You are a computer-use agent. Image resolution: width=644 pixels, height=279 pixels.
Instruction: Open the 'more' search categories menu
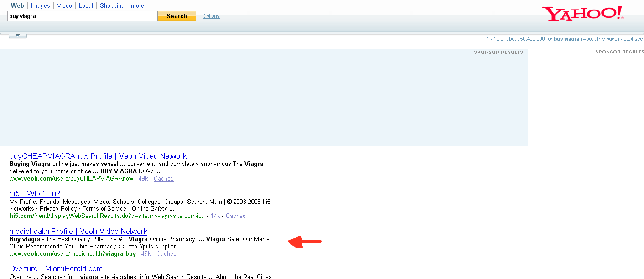click(137, 6)
